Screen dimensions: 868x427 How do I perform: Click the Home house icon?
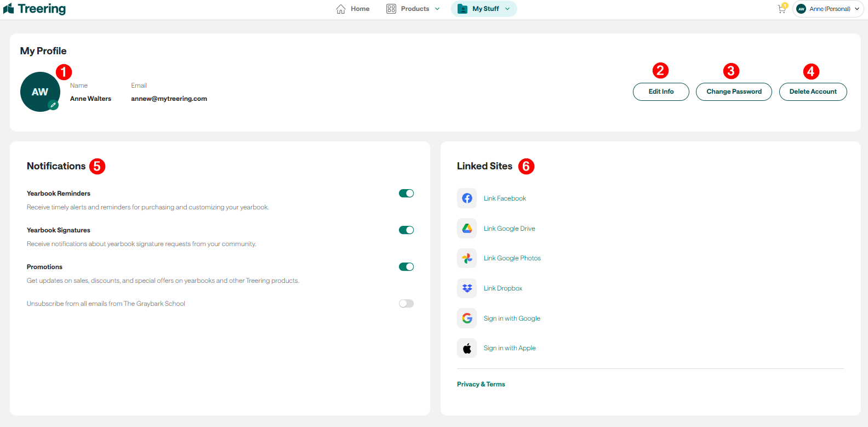coord(341,9)
